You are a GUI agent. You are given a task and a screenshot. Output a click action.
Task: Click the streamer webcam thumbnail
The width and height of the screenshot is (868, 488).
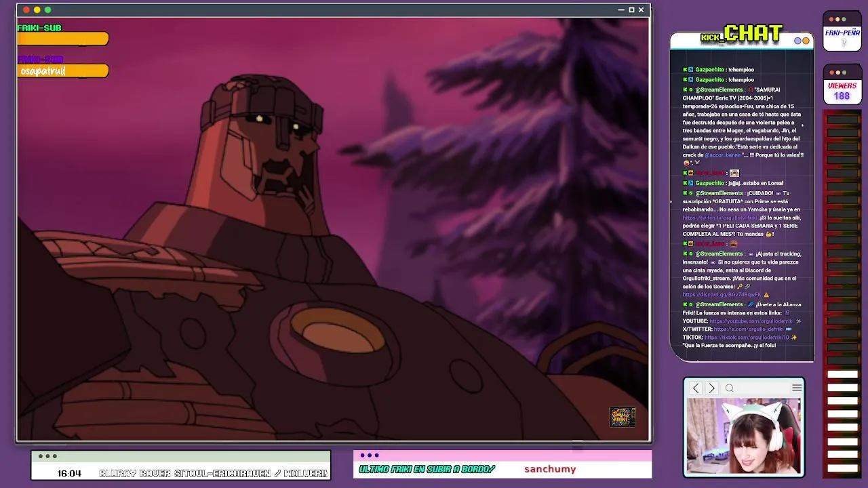[x=744, y=435]
